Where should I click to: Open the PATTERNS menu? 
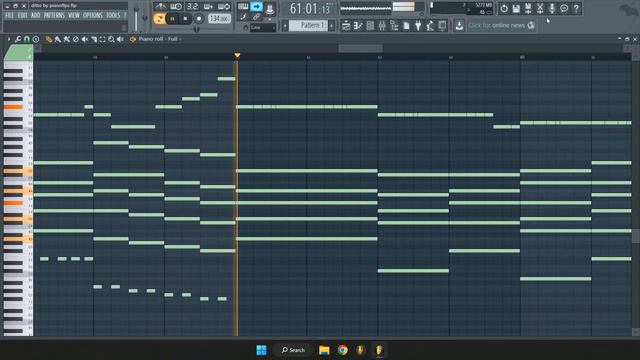coord(54,16)
